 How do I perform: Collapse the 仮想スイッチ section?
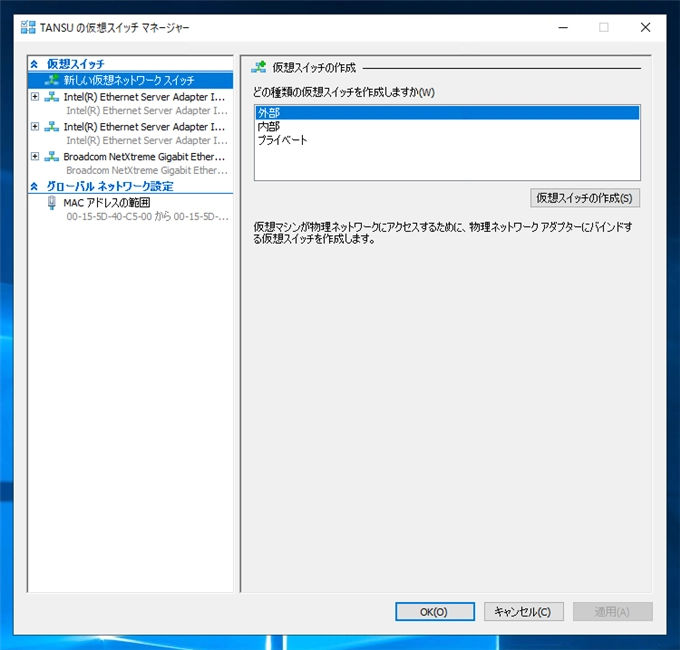[x=34, y=64]
